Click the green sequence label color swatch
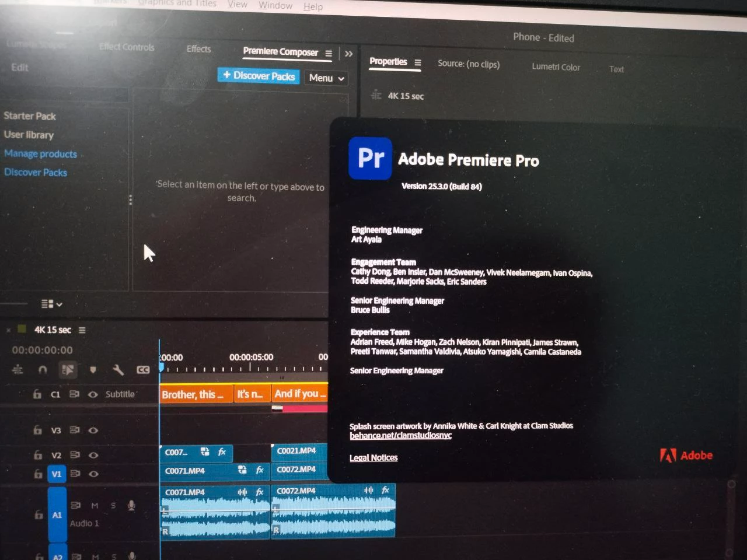The image size is (747, 560). 22,329
